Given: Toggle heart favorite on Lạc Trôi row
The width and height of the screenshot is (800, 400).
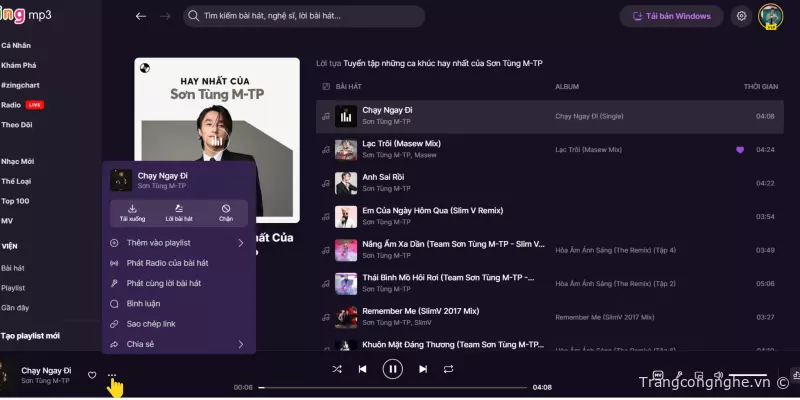Looking at the screenshot, I should (740, 149).
